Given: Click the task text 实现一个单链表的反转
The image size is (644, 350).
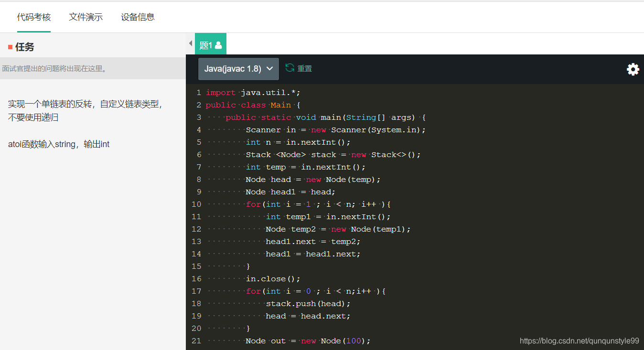Looking at the screenshot, I should click(51, 104).
